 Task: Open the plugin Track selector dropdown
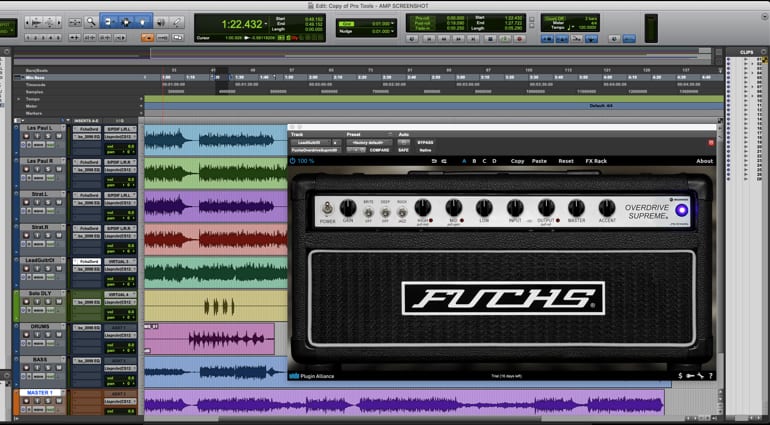[311, 142]
